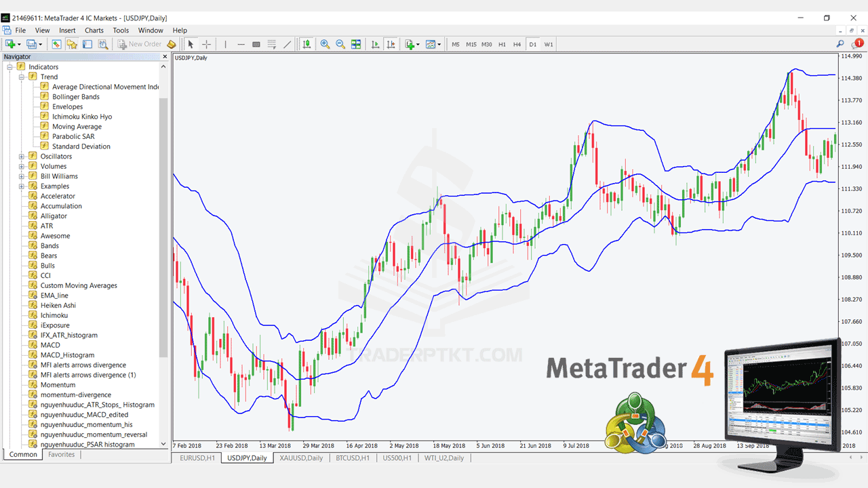
Task: Click the New Order button
Action: (140, 44)
